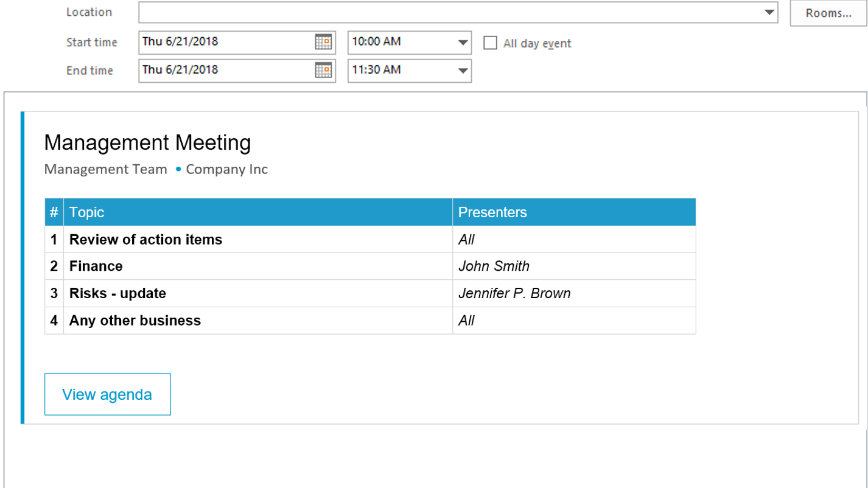Image resolution: width=868 pixels, height=488 pixels.
Task: Select the Any other business cell
Action: pos(258,320)
